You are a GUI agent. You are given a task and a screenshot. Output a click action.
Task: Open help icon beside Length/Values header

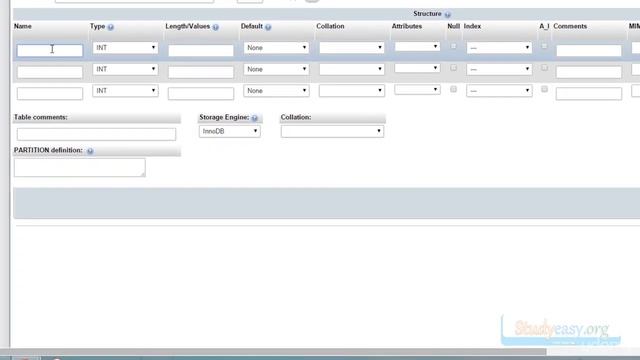(216, 27)
